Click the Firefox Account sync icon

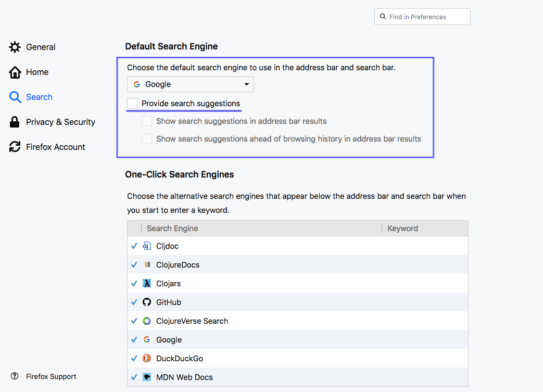pyautogui.click(x=15, y=147)
